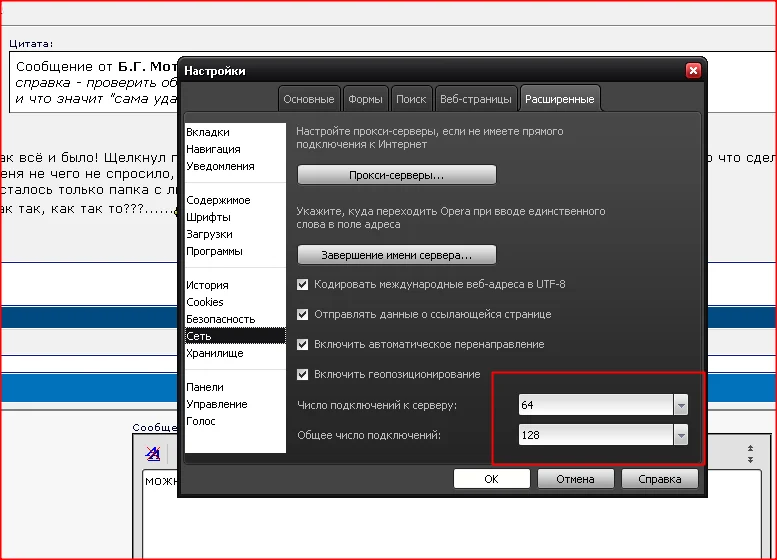Expand the Общее число подключений dropdown arrow
Image resolution: width=777 pixels, height=560 pixels.
pos(681,435)
